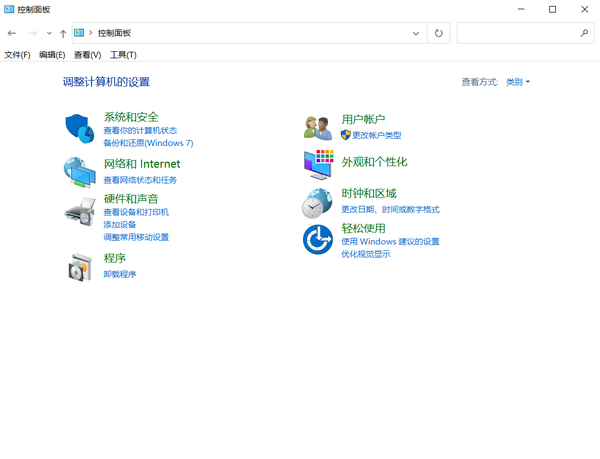Open the 查看(V) menu

(88, 55)
